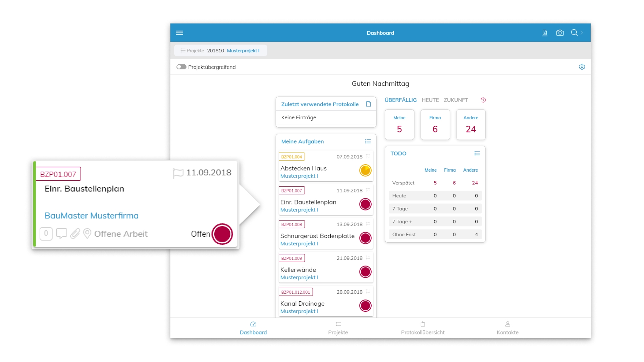Toggle the Projektübergreifend switch
644x362 pixels.
click(x=181, y=67)
